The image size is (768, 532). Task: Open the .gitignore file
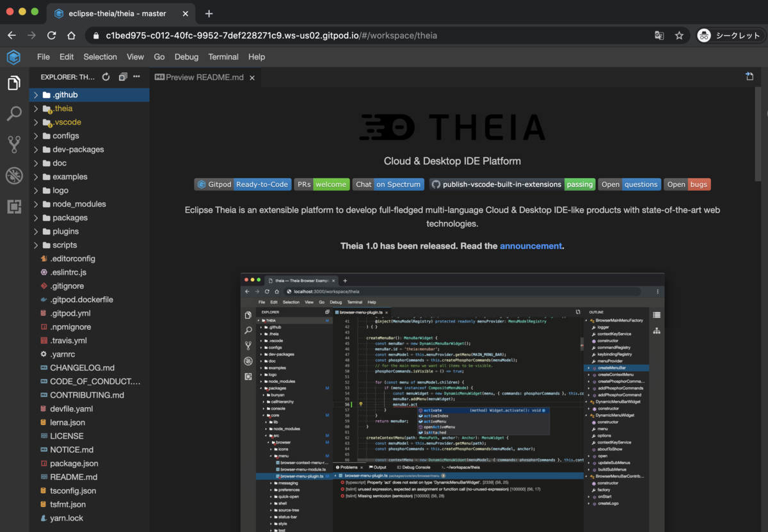click(x=89, y=286)
